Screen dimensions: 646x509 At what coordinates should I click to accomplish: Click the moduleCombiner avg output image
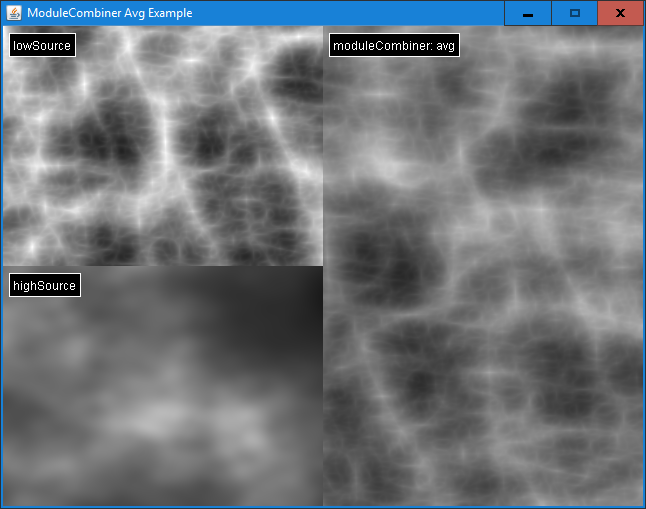pos(483,280)
